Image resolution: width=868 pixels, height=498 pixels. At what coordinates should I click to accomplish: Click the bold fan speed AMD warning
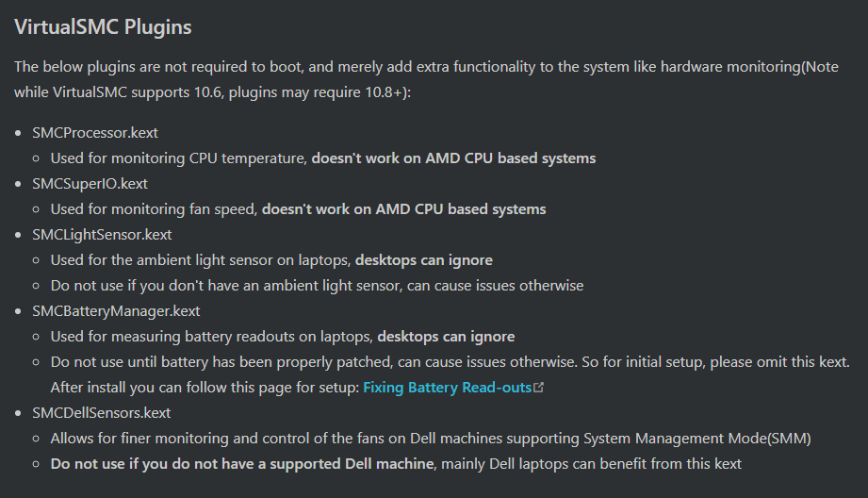point(403,209)
